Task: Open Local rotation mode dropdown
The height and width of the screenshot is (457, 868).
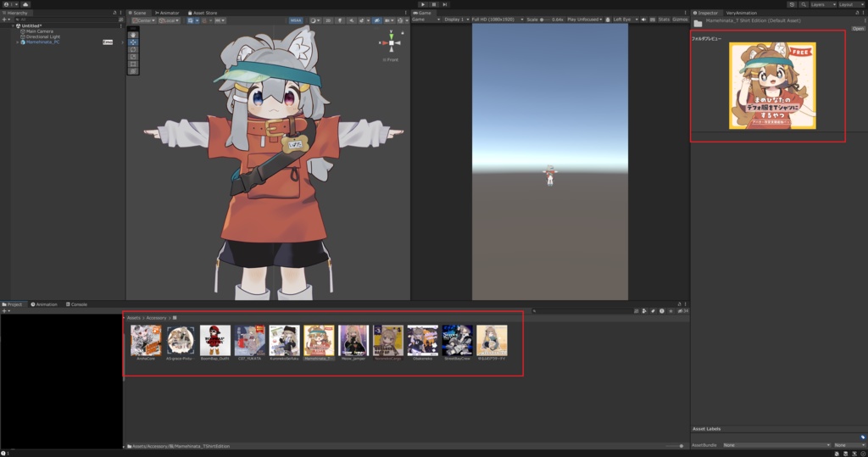Action: pyautogui.click(x=169, y=20)
